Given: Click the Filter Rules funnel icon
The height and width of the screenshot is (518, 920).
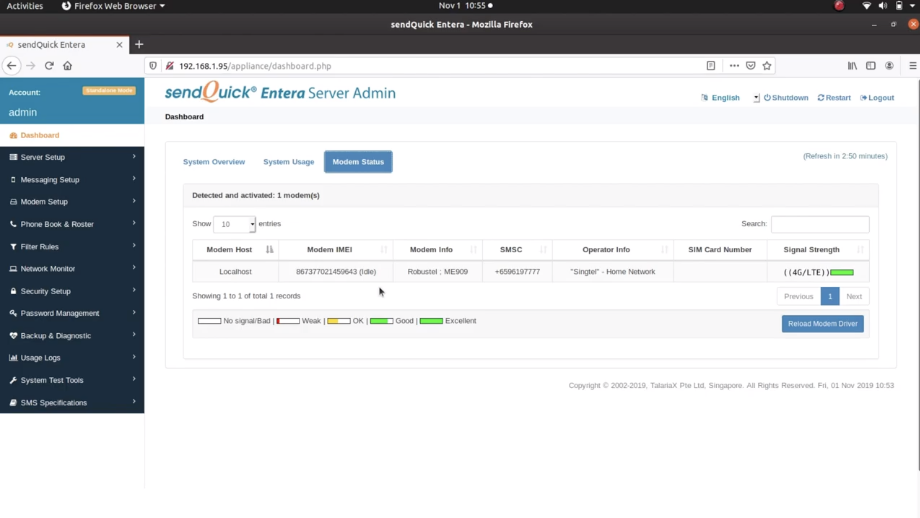Looking at the screenshot, I should coord(13,246).
